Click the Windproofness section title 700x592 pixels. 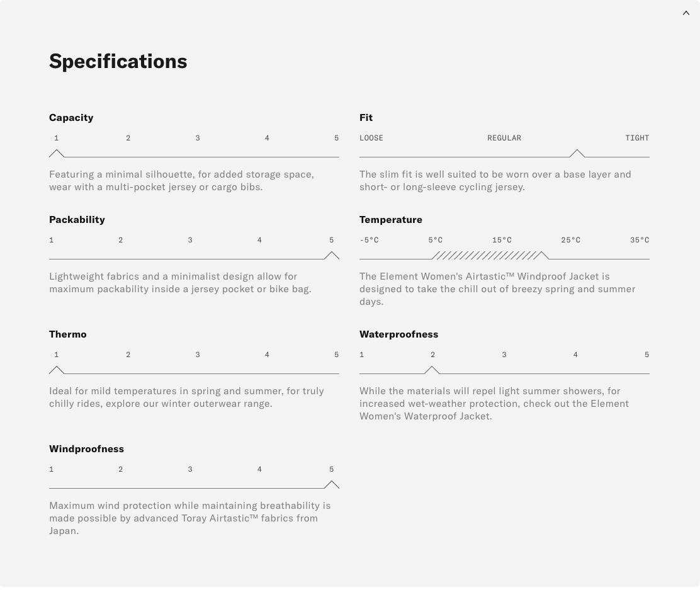pos(86,449)
